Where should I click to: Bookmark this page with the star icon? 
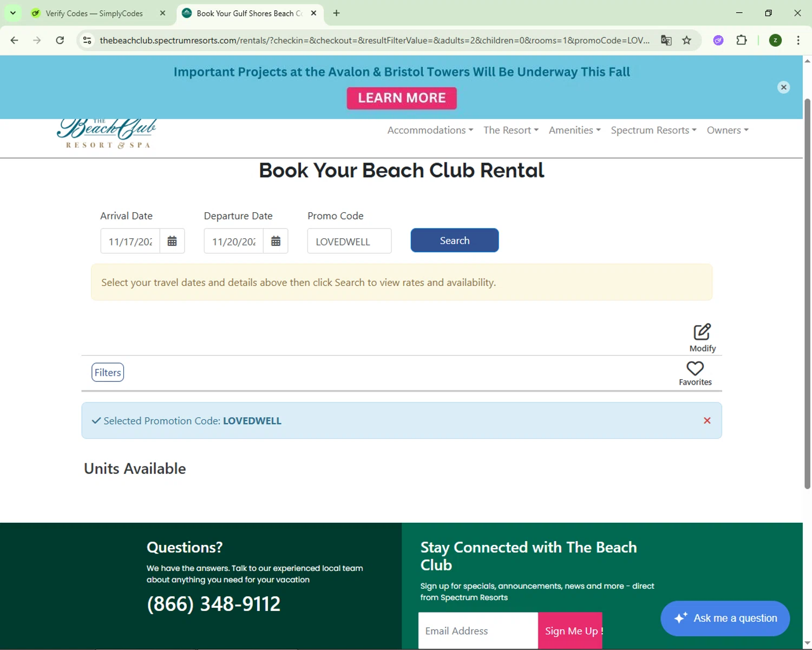pyautogui.click(x=686, y=40)
